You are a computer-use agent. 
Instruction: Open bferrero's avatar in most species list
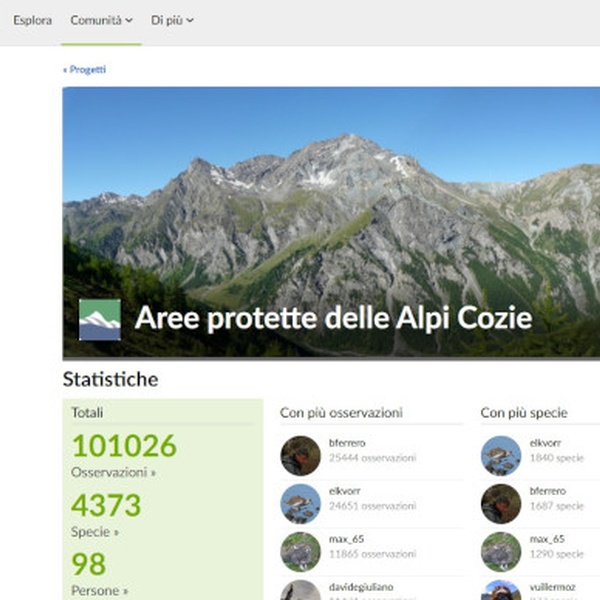tap(501, 504)
